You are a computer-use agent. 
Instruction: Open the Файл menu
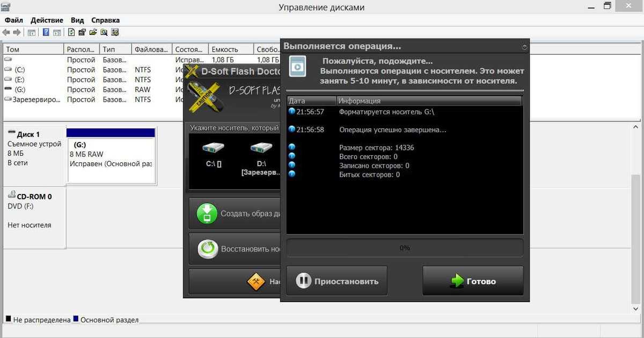[x=13, y=20]
